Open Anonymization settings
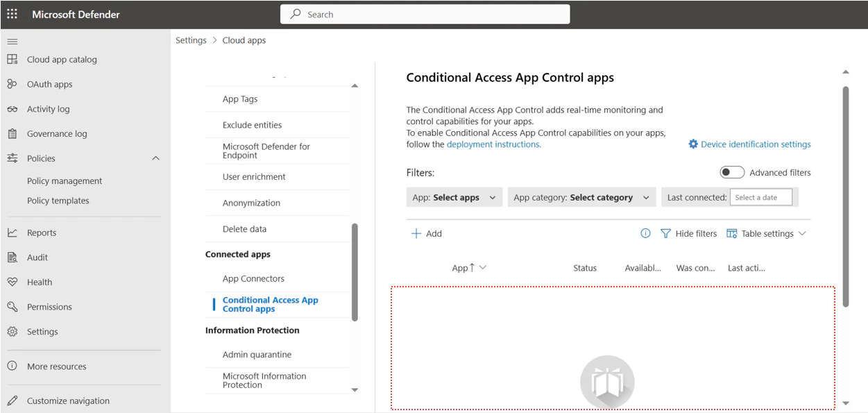Screen dimensions: 868x413 coord(251,203)
